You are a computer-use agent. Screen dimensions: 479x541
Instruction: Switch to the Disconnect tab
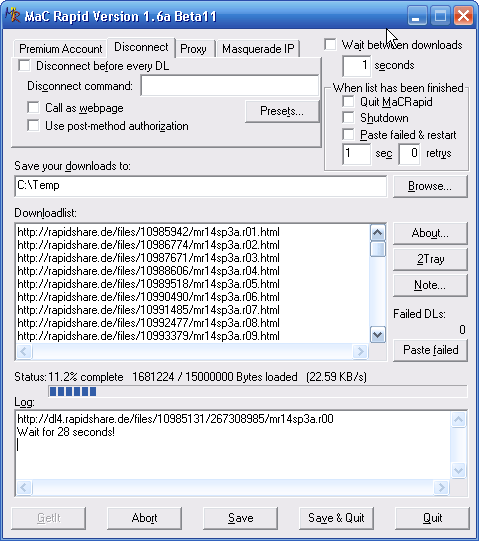coord(141,47)
